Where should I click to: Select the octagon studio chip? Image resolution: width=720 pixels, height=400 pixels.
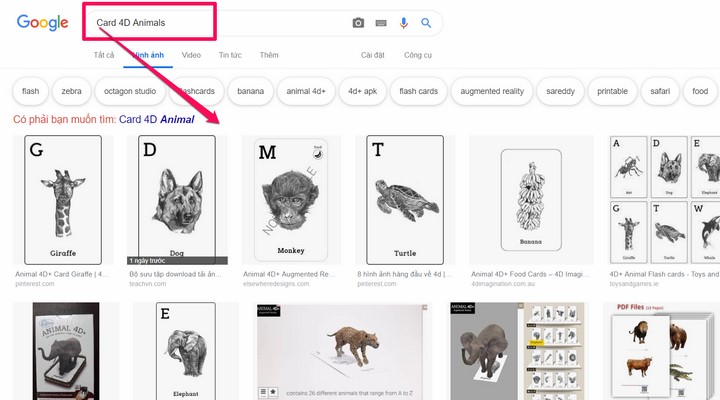[x=130, y=91]
